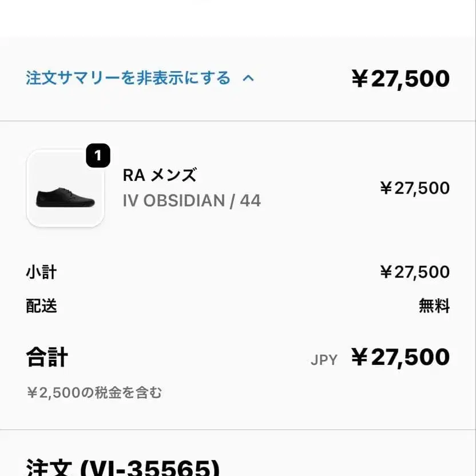Click the 配送 shipping label
Screen dimensions: 476x476
(41, 306)
